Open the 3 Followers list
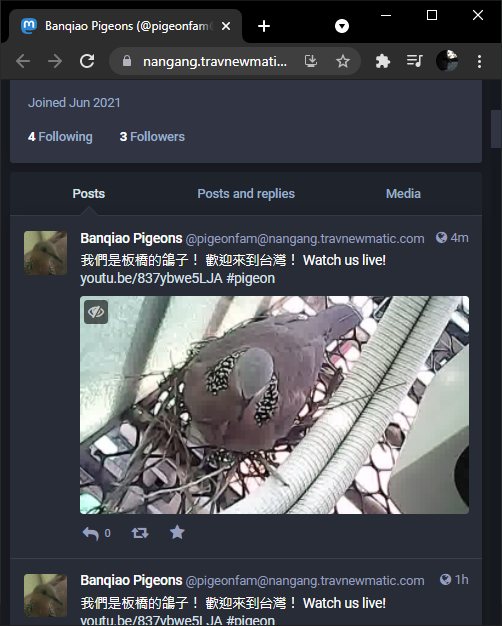This screenshot has height=626, width=502. pos(152,137)
